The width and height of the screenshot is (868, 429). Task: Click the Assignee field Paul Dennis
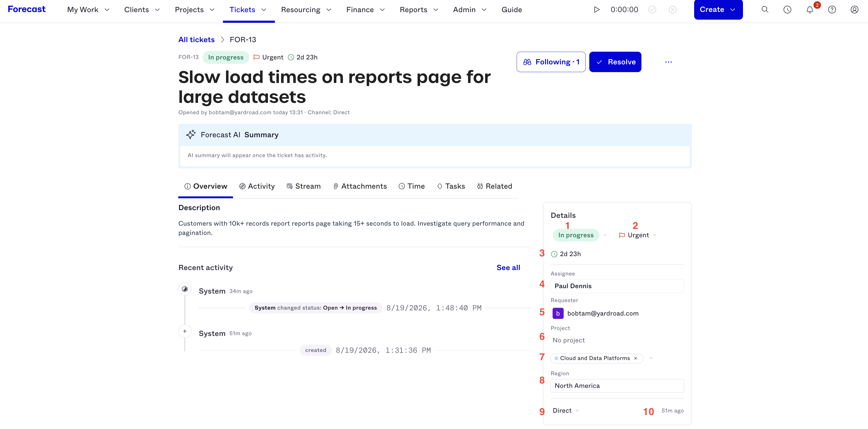(x=617, y=286)
